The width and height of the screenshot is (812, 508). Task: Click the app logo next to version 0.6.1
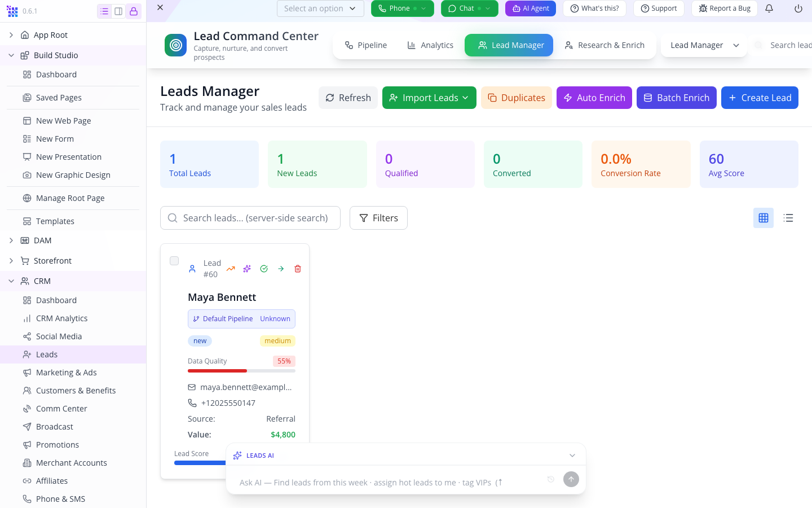[12, 11]
